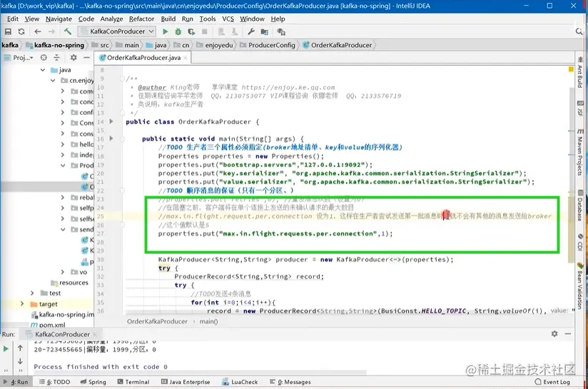588x389 pixels.
Task: Collapse the send package node
Action: click(63, 229)
